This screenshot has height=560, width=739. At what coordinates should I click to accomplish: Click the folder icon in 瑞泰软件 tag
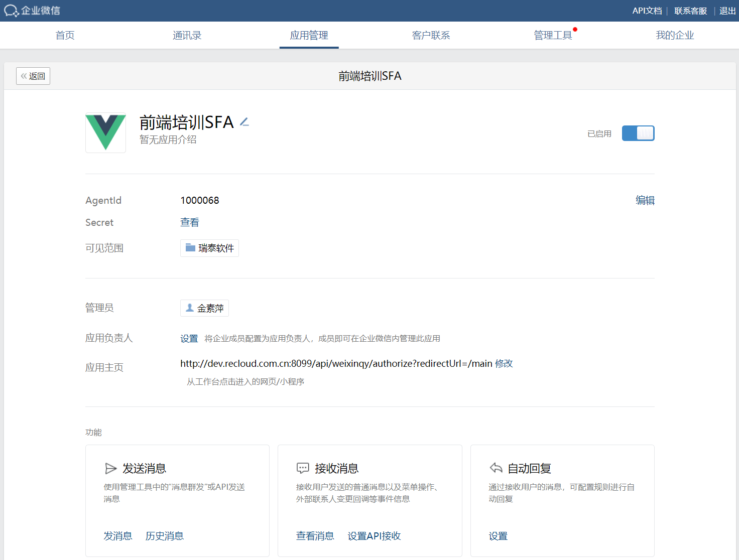pos(190,247)
